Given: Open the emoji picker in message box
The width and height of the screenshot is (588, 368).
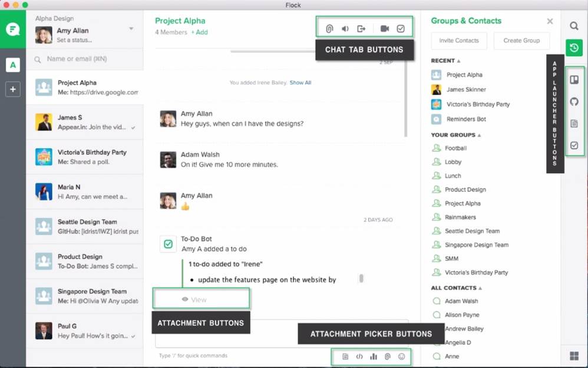Looking at the screenshot, I should click(x=402, y=356).
